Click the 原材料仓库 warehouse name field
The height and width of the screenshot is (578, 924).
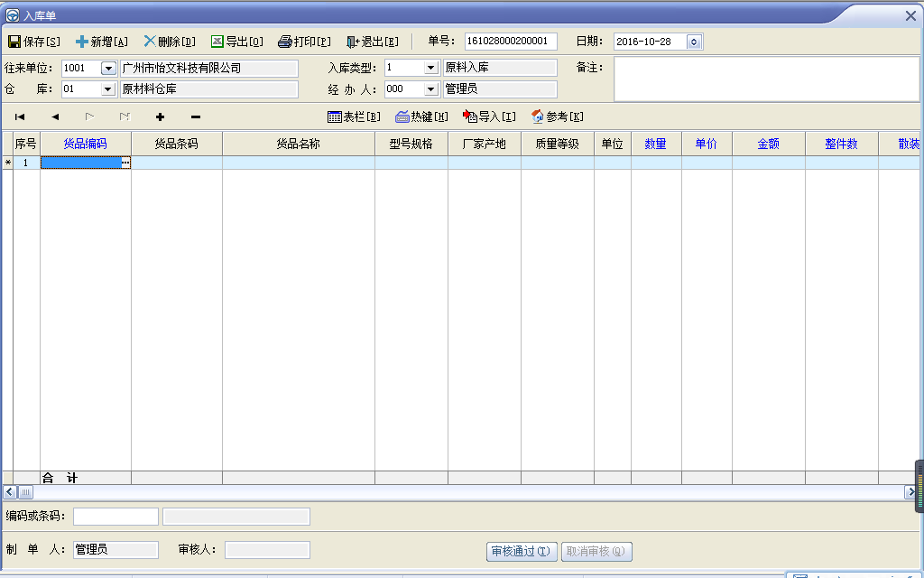(x=209, y=89)
